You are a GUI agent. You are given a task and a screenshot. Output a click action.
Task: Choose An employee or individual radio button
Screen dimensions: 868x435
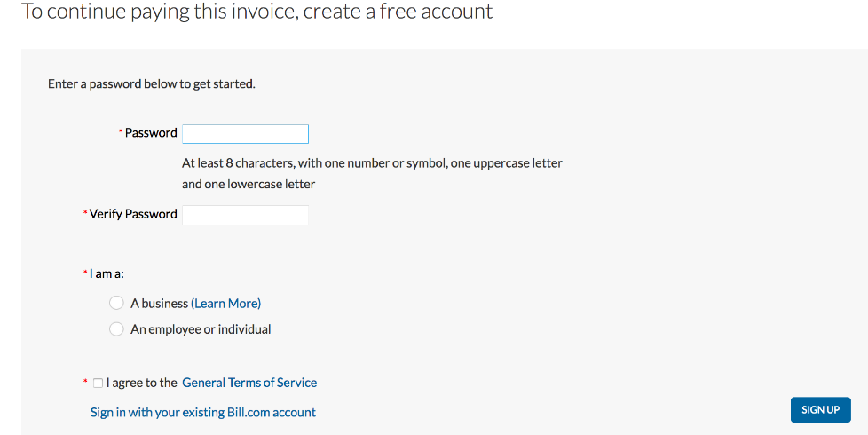coord(116,328)
